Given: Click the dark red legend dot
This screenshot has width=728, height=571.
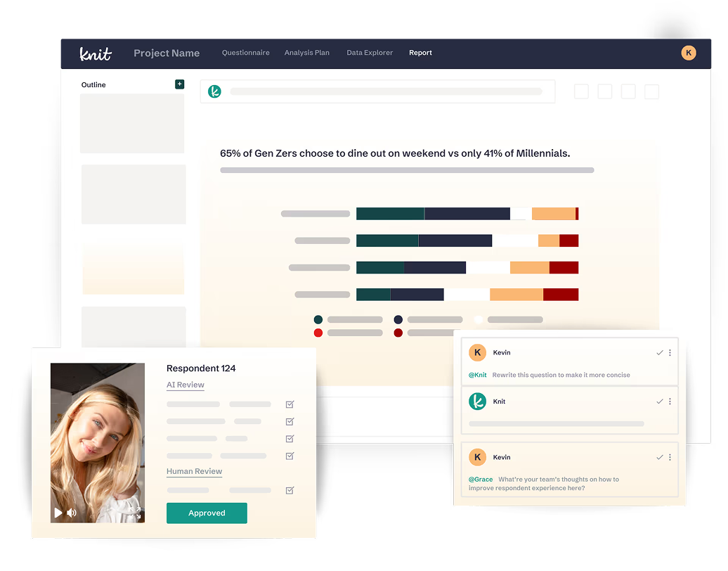Looking at the screenshot, I should (398, 333).
